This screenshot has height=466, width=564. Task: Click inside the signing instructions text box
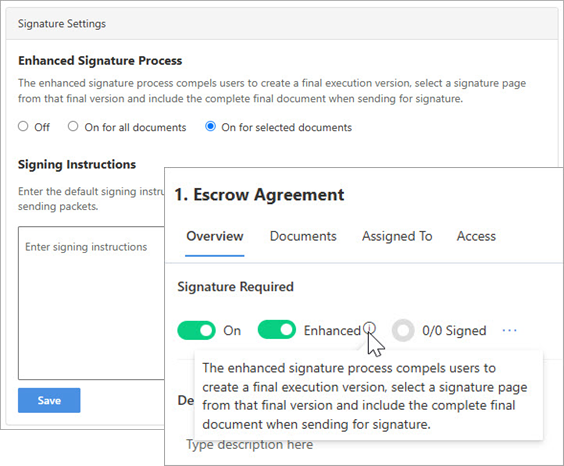click(91, 303)
